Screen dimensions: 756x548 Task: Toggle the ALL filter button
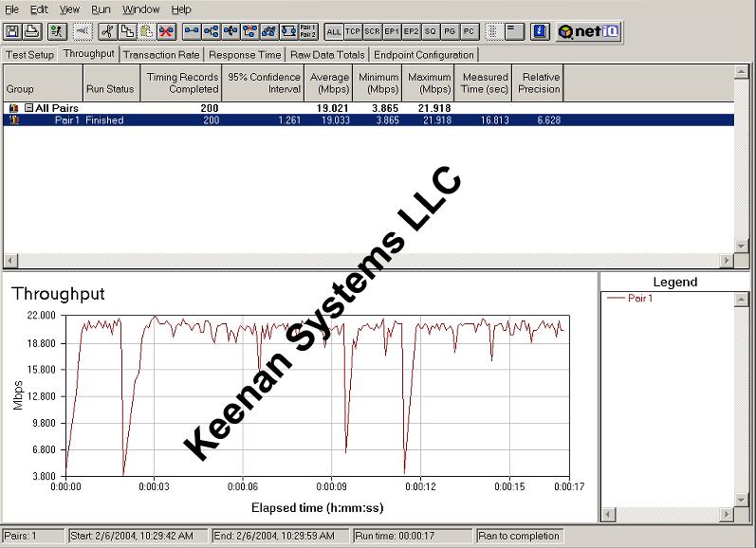334,32
